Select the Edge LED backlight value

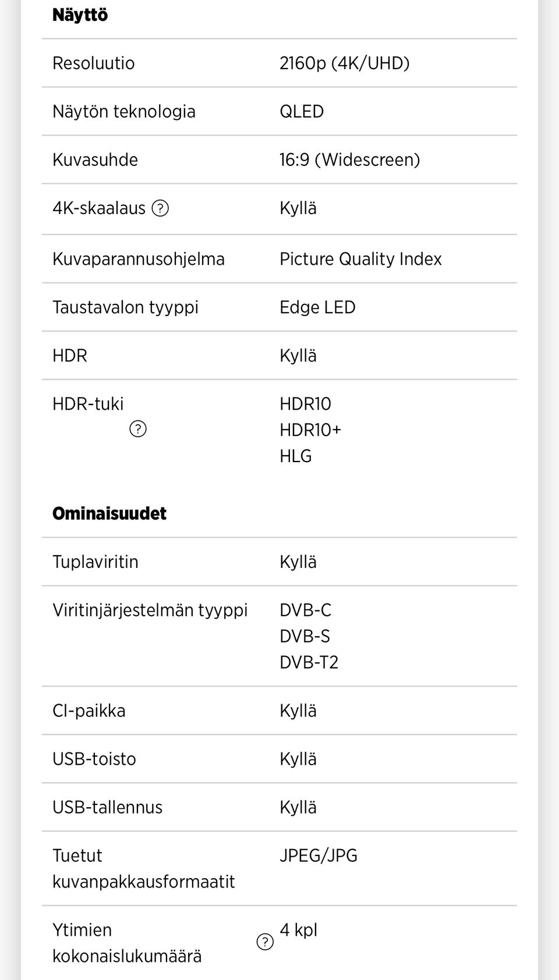coord(318,307)
